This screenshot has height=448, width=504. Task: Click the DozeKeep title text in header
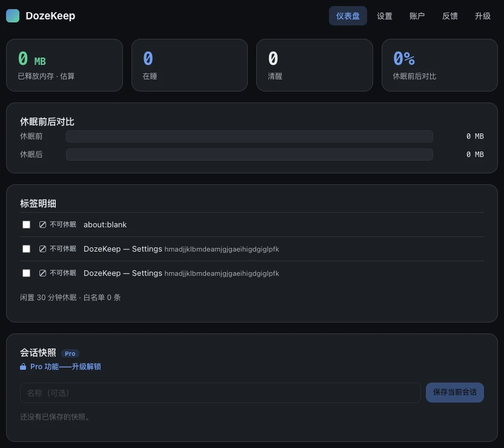click(x=50, y=16)
